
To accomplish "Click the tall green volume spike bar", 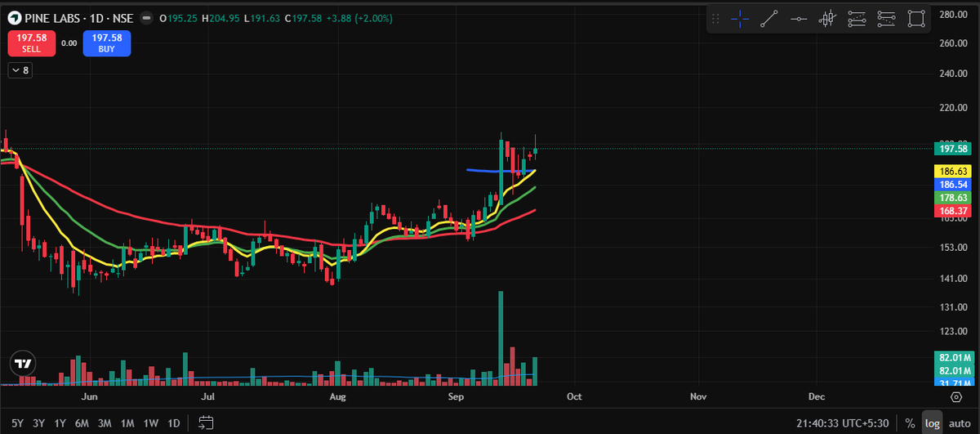I will tap(500, 338).
